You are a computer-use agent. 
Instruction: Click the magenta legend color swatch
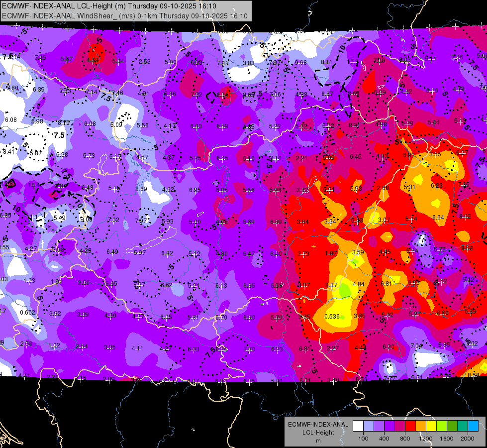[x=400, y=426]
